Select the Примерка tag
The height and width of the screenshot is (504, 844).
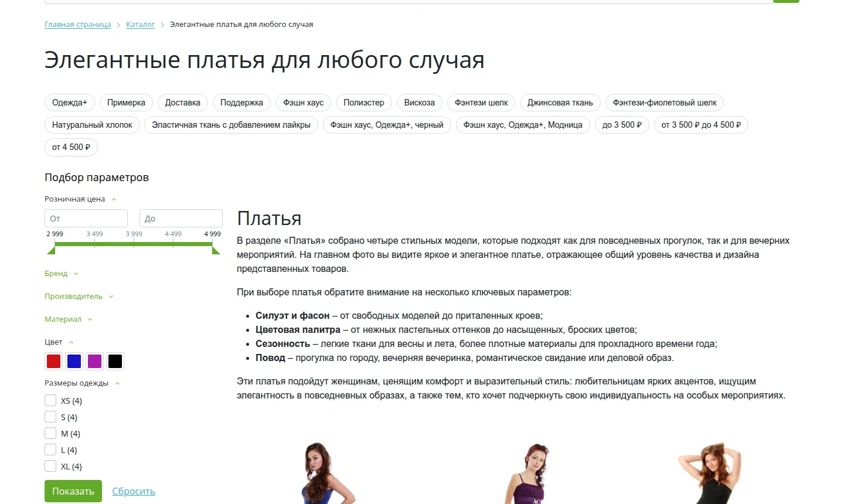(x=126, y=103)
